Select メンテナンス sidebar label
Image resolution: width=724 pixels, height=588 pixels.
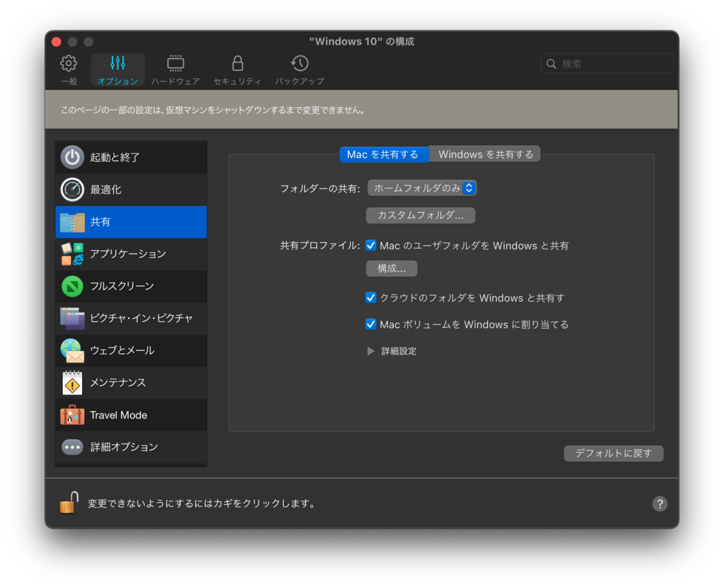(118, 383)
